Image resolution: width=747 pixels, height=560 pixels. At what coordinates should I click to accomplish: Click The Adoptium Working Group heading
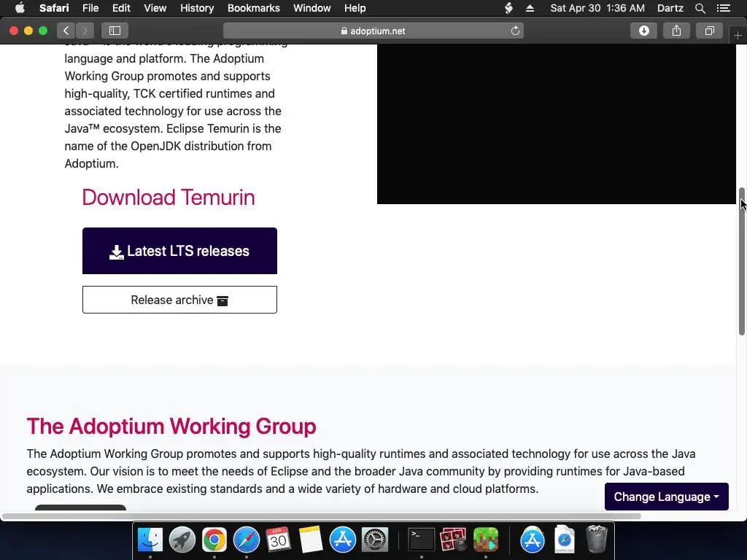coord(171,426)
